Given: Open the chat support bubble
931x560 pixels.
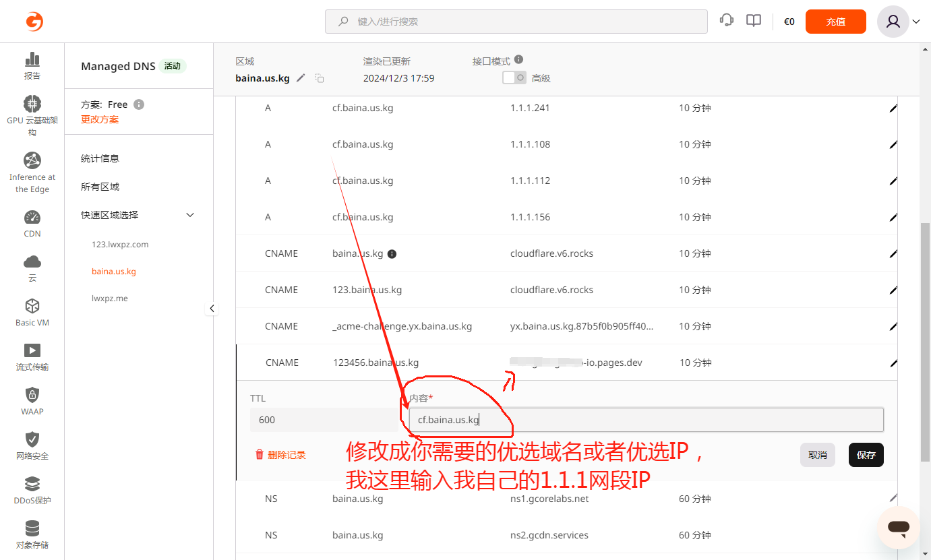Looking at the screenshot, I should (898, 528).
